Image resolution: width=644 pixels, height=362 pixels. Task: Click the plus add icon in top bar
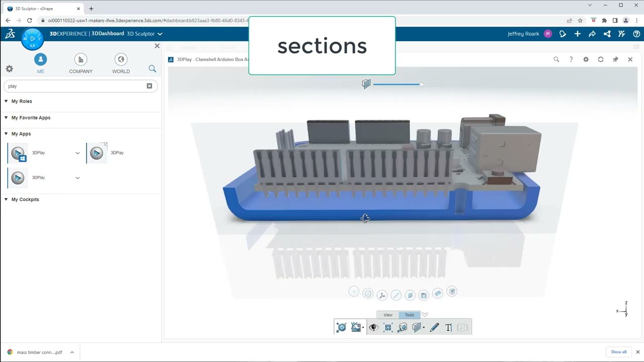(578, 34)
